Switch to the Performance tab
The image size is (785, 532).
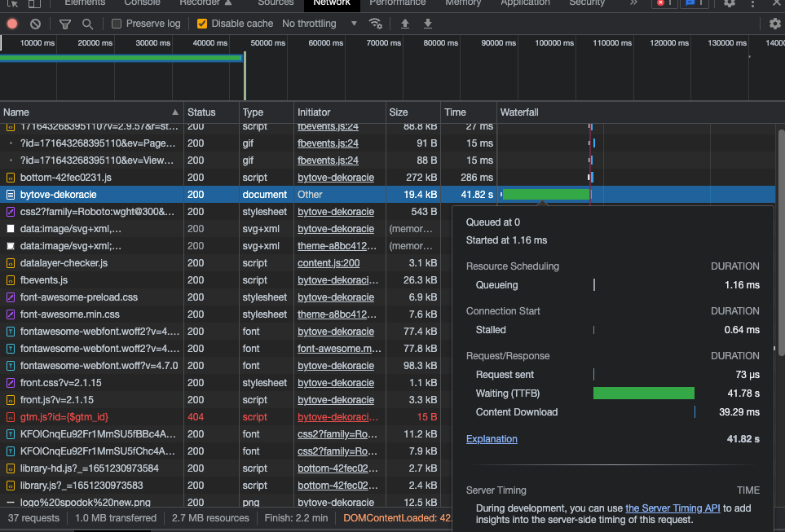[x=397, y=3]
